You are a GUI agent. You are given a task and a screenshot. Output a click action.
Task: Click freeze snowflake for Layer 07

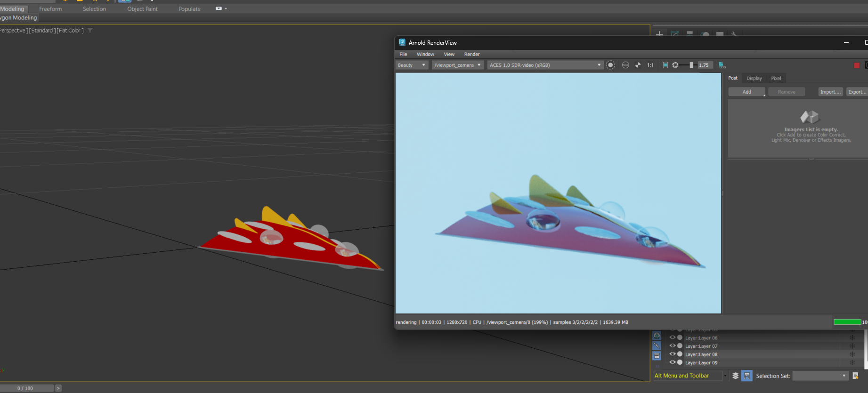(852, 346)
